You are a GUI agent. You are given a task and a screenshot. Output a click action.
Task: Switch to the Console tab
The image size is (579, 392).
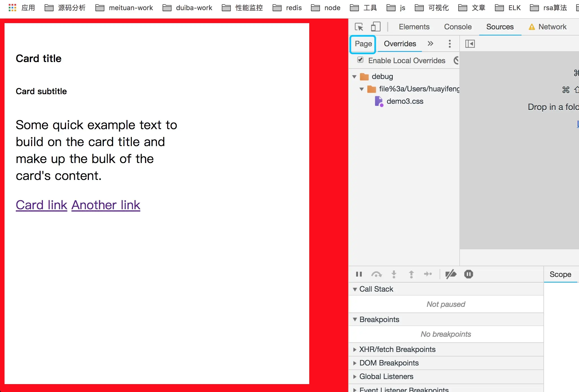[x=458, y=27]
